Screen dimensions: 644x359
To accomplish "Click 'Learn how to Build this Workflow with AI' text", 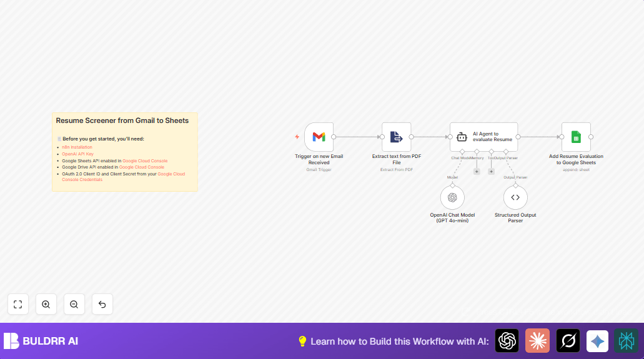I will tap(400, 342).
